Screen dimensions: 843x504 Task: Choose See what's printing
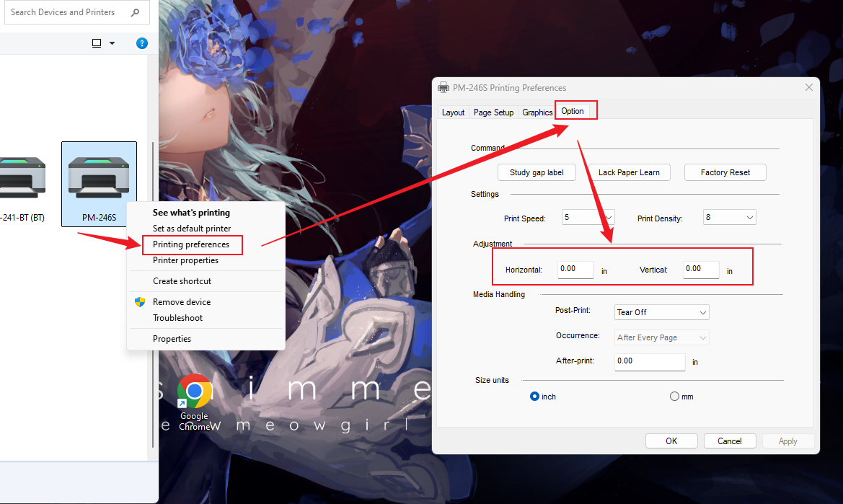pos(191,213)
